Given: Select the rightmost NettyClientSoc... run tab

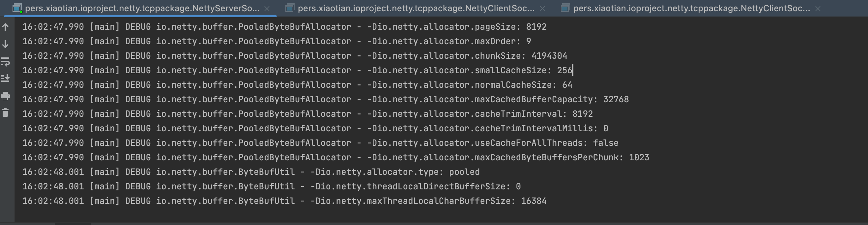Looking at the screenshot, I should tap(691, 9).
